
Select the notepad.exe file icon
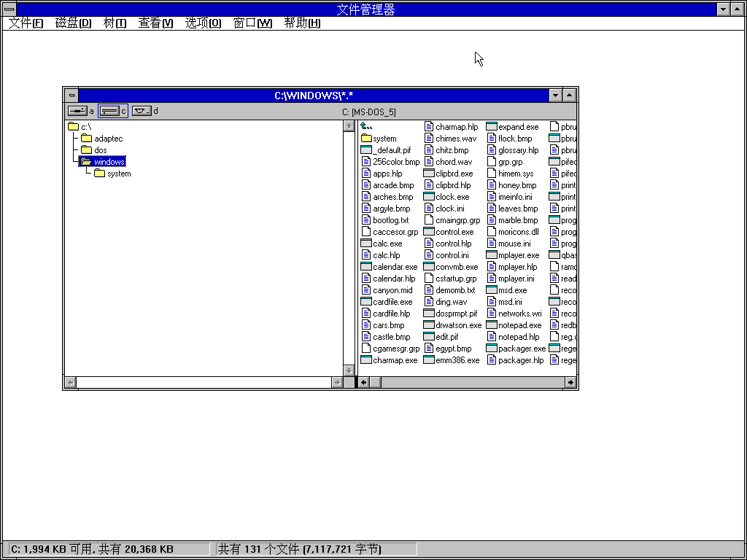[x=492, y=325]
